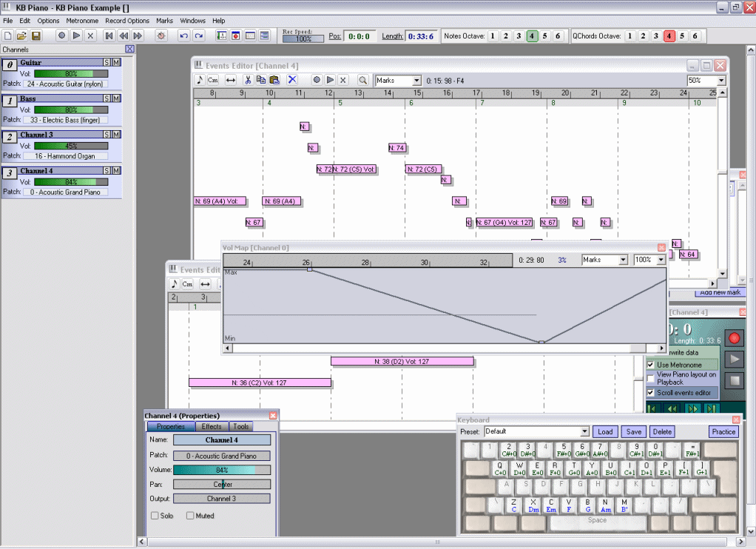Open Marks dropdown in Channel 4 Events Editor
This screenshot has height=549, width=756.
coord(417,81)
